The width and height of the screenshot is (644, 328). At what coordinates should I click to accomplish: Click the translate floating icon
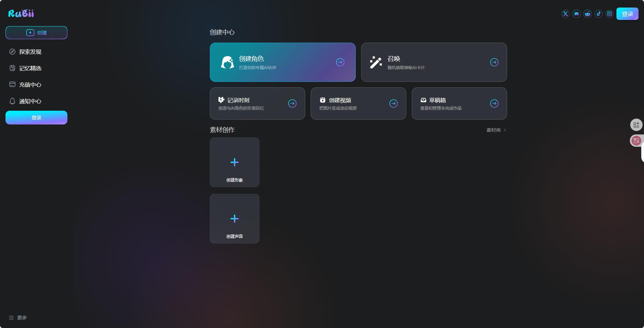click(636, 141)
